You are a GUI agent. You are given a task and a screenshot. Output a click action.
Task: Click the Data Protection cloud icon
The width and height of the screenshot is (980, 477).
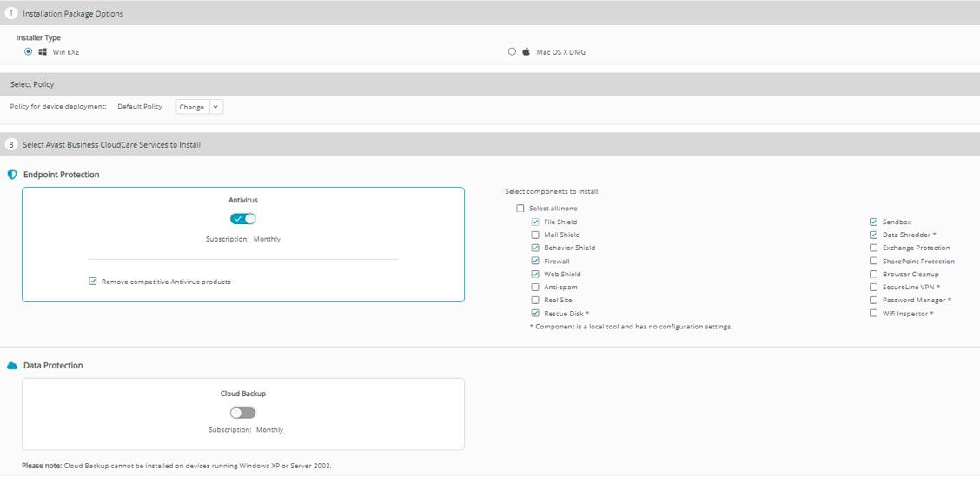[12, 366]
